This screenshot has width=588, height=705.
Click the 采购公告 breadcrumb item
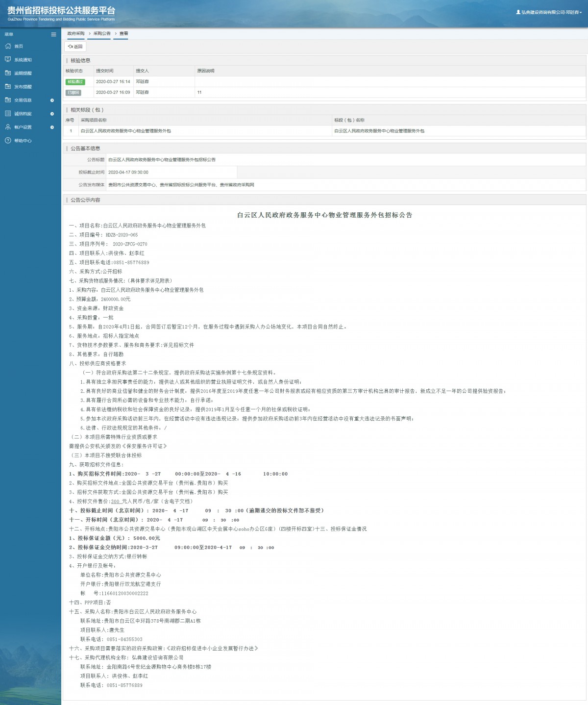point(102,34)
